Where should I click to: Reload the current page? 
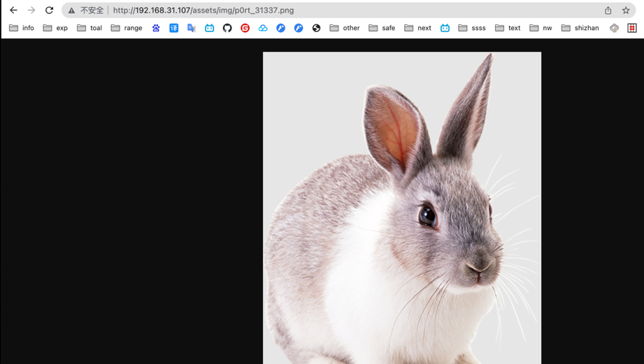click(x=49, y=10)
